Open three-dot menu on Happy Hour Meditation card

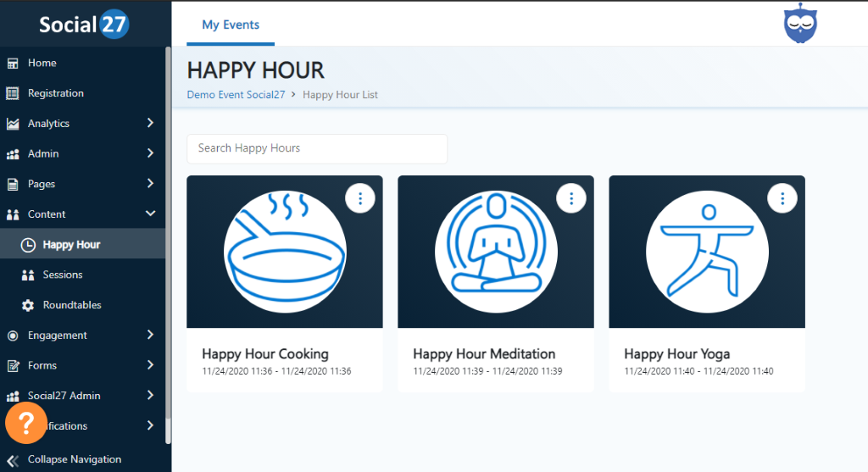pyautogui.click(x=571, y=198)
